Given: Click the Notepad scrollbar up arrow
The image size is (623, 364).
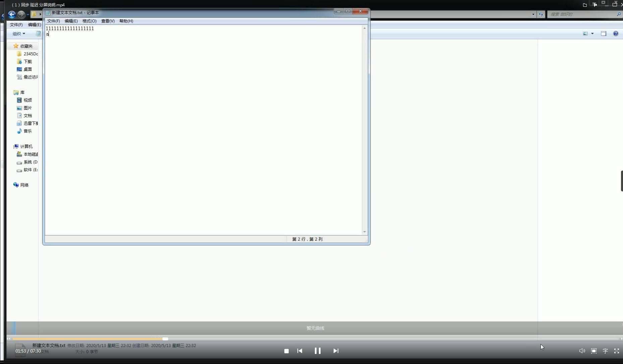Looking at the screenshot, I should pos(364,28).
